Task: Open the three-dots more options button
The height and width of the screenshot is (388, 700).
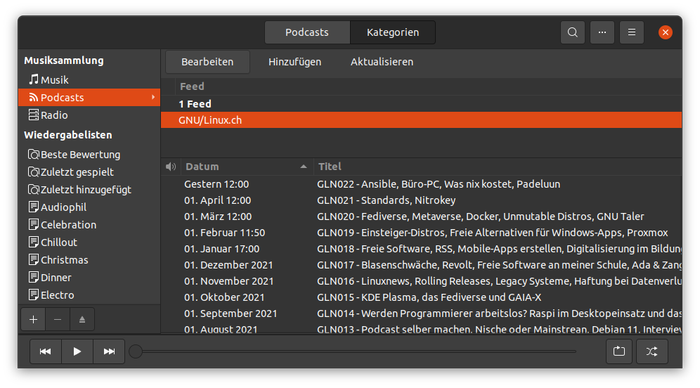Action: pyautogui.click(x=602, y=33)
